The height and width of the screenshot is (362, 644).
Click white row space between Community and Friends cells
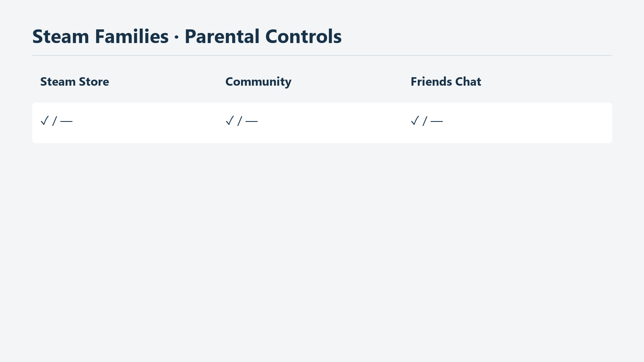pyautogui.click(x=334, y=123)
